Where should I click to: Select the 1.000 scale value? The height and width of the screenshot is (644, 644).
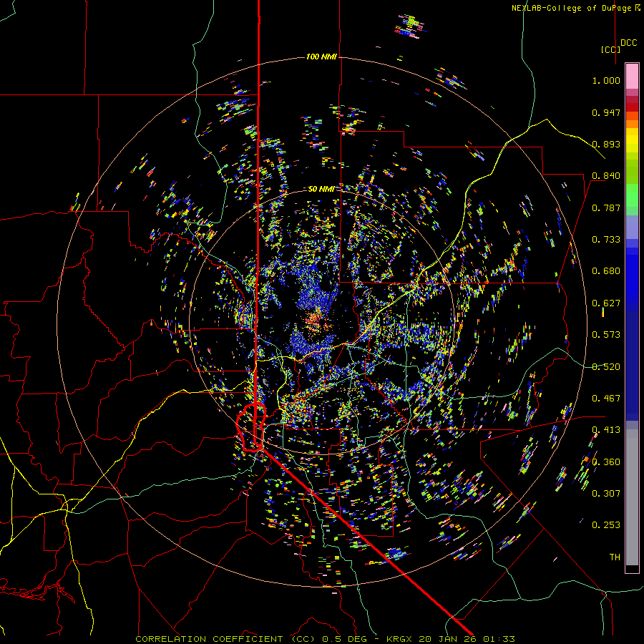606,80
